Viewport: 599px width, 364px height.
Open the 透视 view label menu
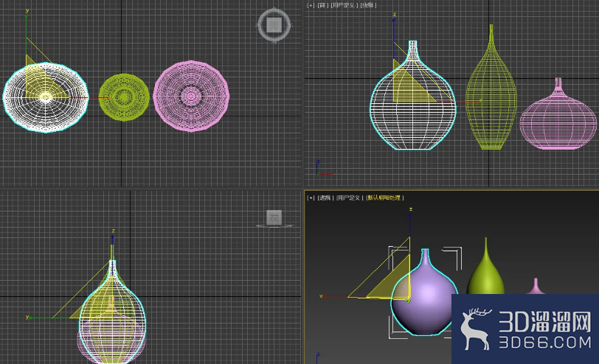325,197
